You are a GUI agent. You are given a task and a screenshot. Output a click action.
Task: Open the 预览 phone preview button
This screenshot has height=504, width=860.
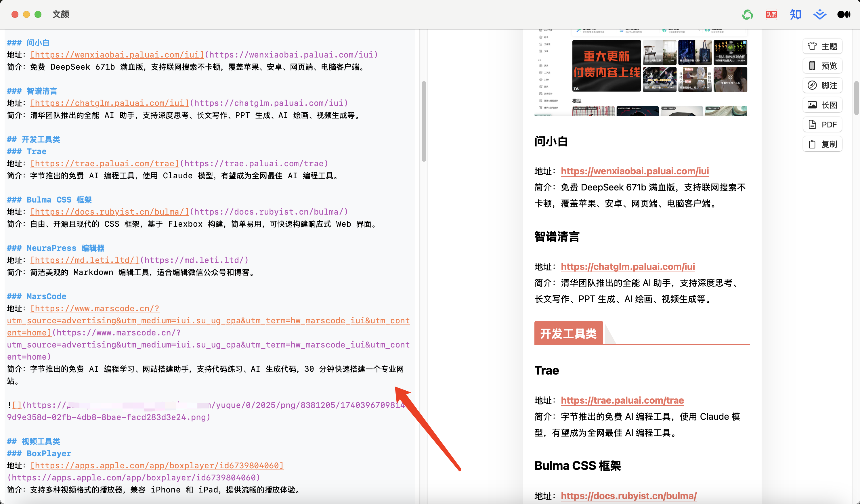click(822, 66)
